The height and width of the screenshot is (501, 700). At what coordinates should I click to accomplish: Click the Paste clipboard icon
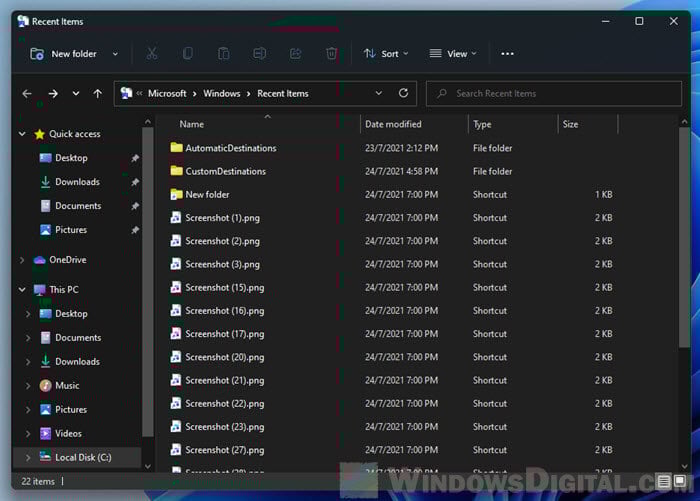tap(224, 54)
